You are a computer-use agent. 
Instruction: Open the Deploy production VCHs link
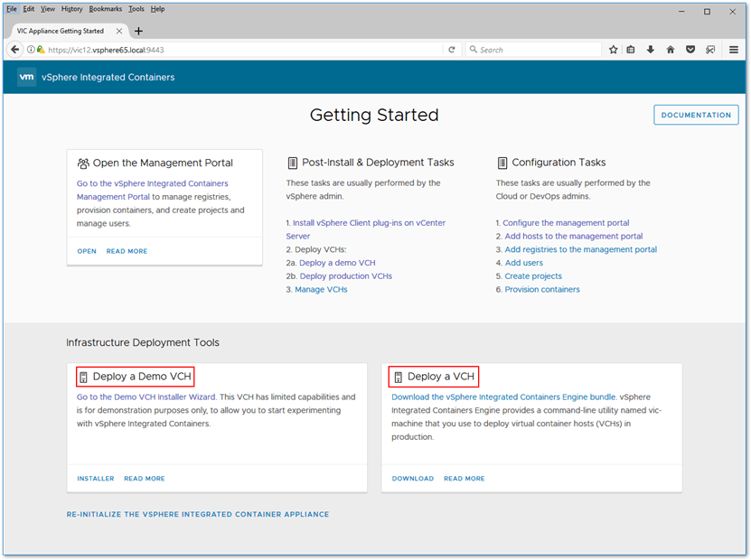[x=346, y=276]
